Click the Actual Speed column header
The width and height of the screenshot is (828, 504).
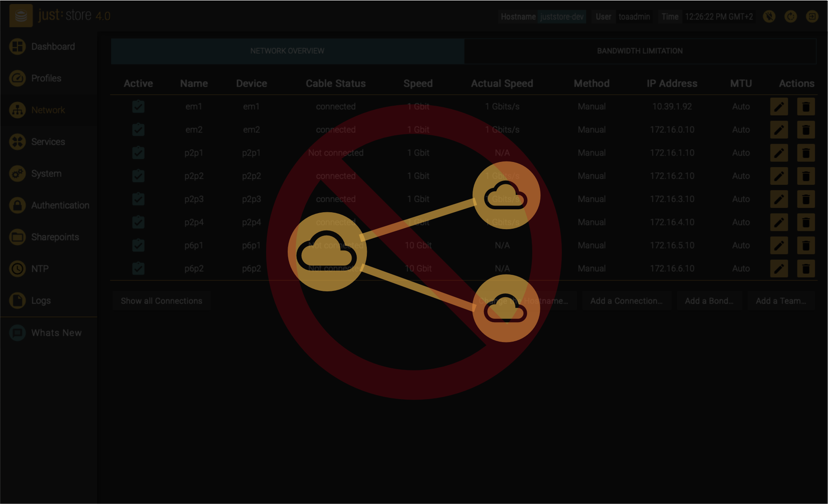502,84
